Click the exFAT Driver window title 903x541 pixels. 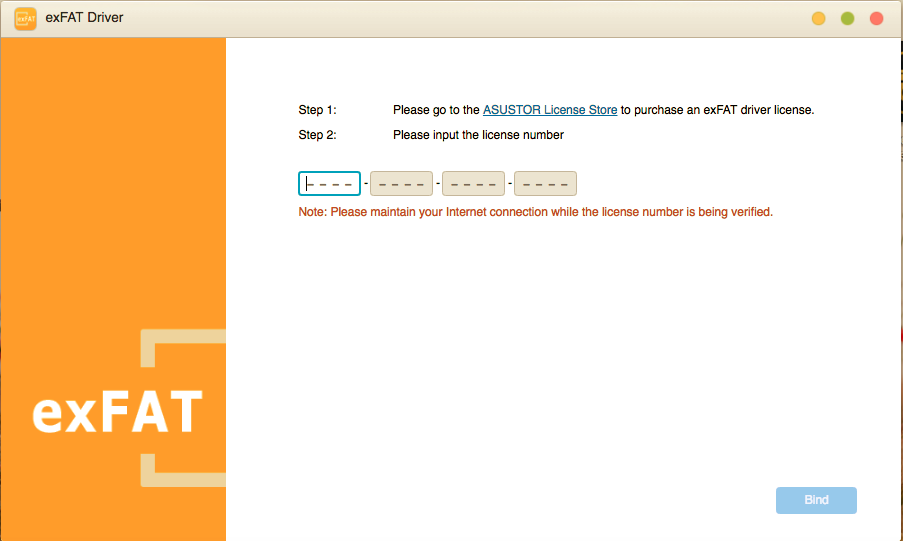84,18
